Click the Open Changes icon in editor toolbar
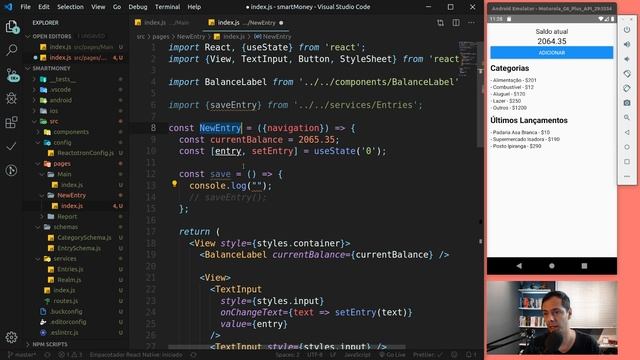 440,23
